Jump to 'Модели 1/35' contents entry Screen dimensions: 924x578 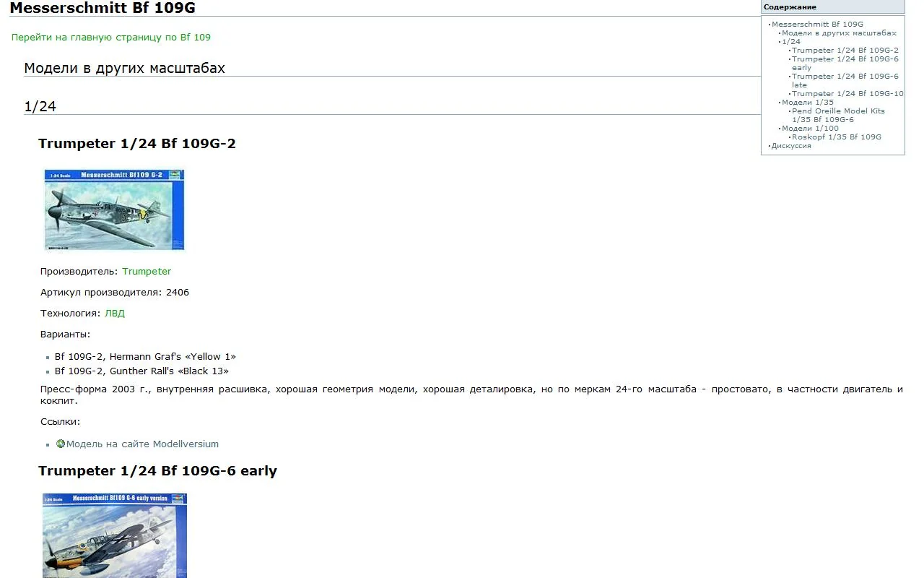807,103
